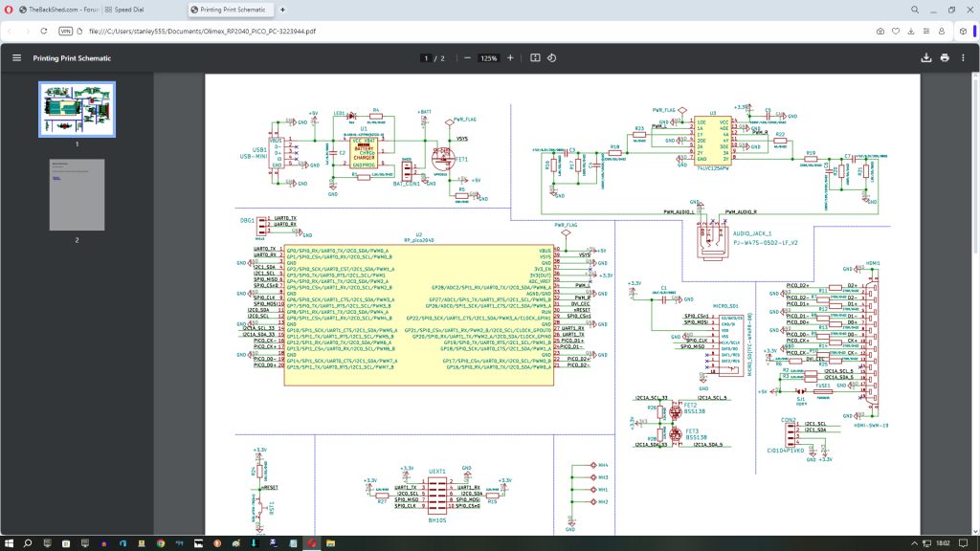The height and width of the screenshot is (551, 980).
Task: Select page 2 thumbnail in sidebar
Action: [77, 195]
